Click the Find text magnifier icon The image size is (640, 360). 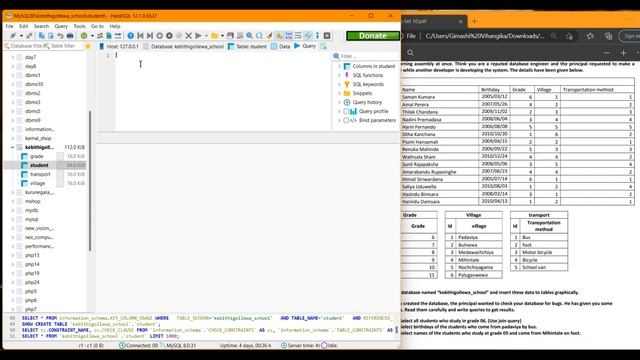(249, 36)
